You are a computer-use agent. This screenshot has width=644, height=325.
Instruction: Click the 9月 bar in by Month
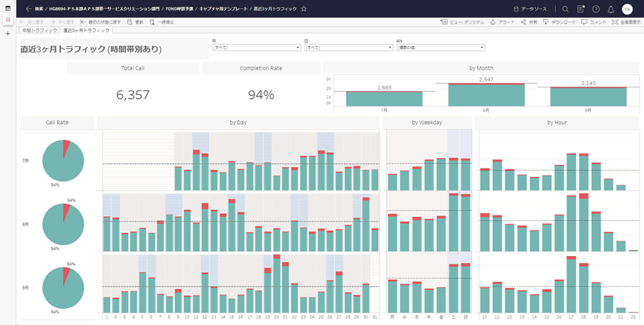[588, 97]
